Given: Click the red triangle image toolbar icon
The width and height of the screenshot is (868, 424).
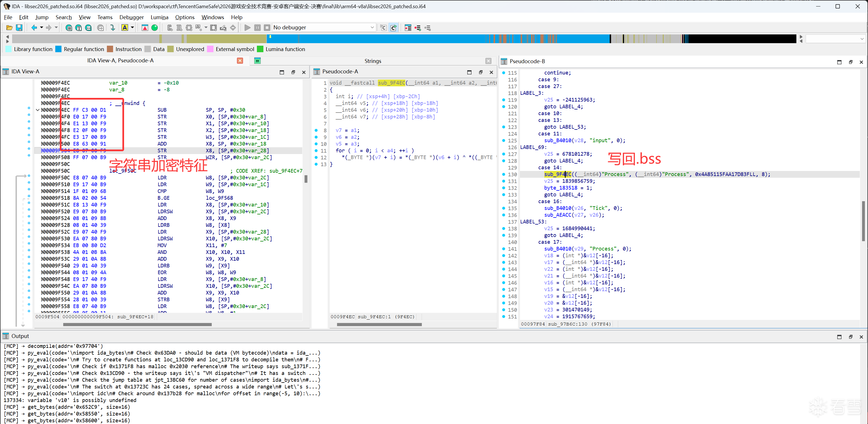Looking at the screenshot, I should coord(145,28).
